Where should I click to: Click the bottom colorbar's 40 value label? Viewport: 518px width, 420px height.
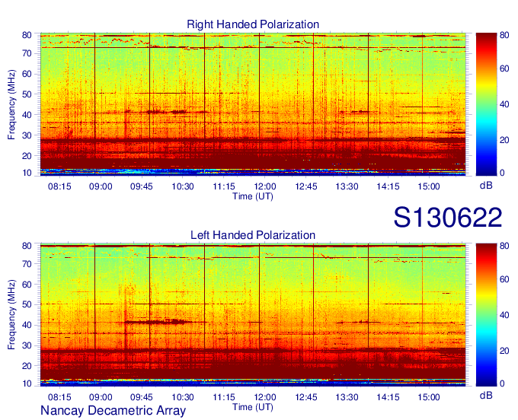click(x=504, y=315)
